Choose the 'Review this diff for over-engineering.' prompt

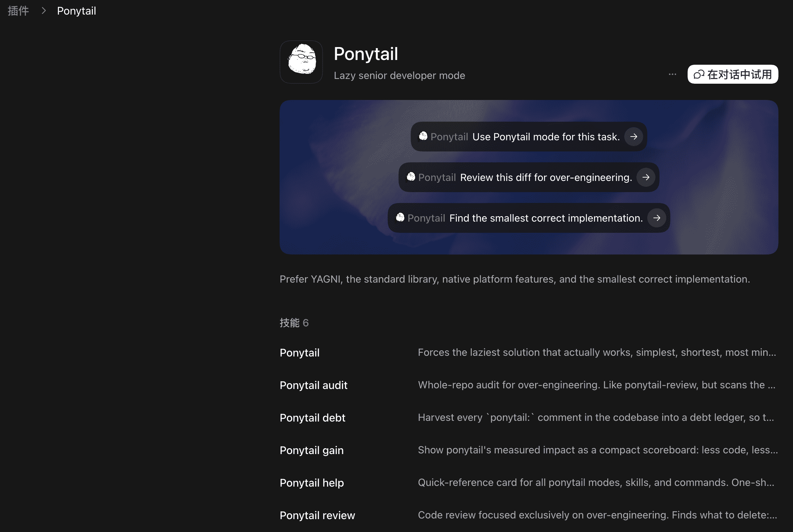tap(529, 178)
